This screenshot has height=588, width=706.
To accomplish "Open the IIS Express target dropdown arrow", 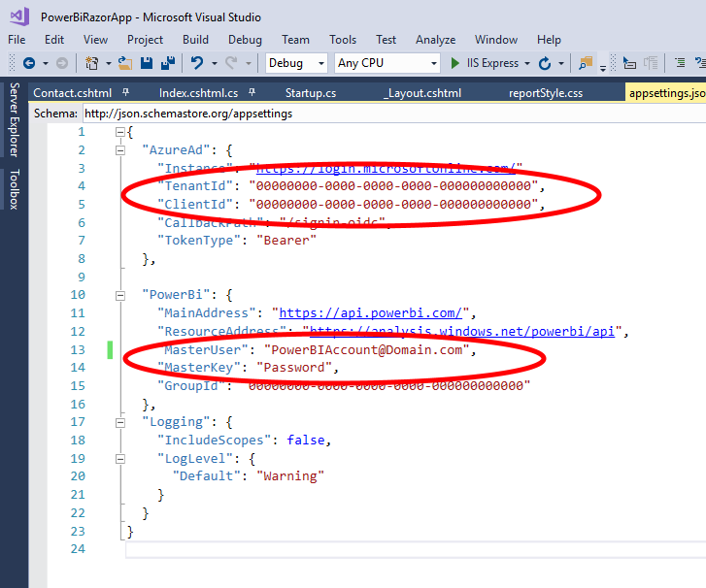I will click(526, 63).
